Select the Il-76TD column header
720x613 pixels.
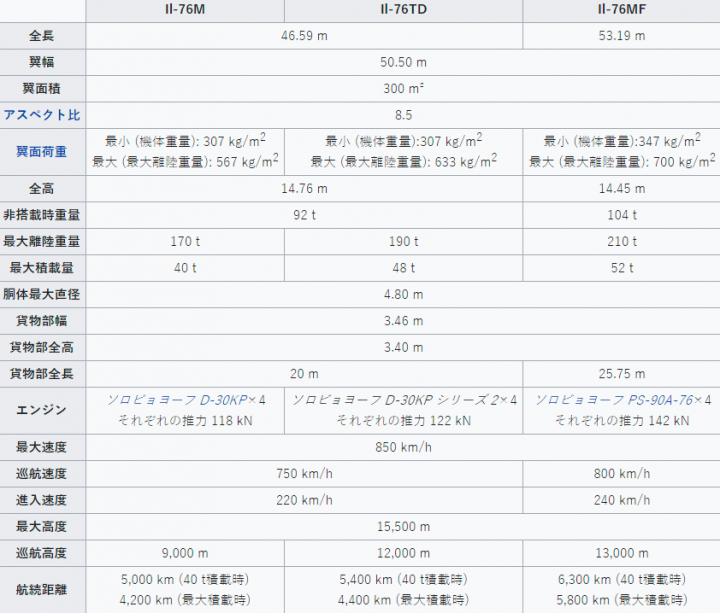point(404,10)
